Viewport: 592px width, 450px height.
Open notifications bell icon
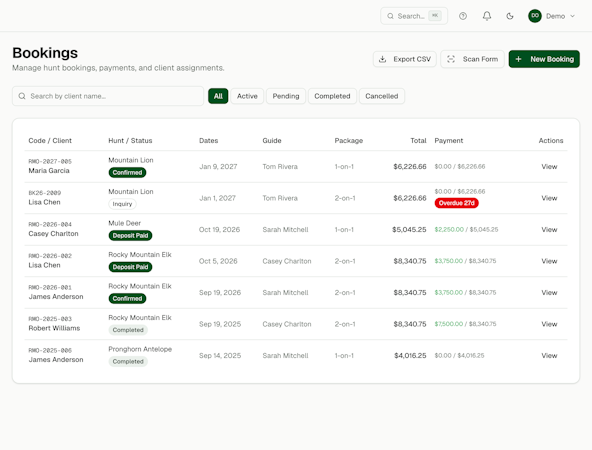point(487,16)
